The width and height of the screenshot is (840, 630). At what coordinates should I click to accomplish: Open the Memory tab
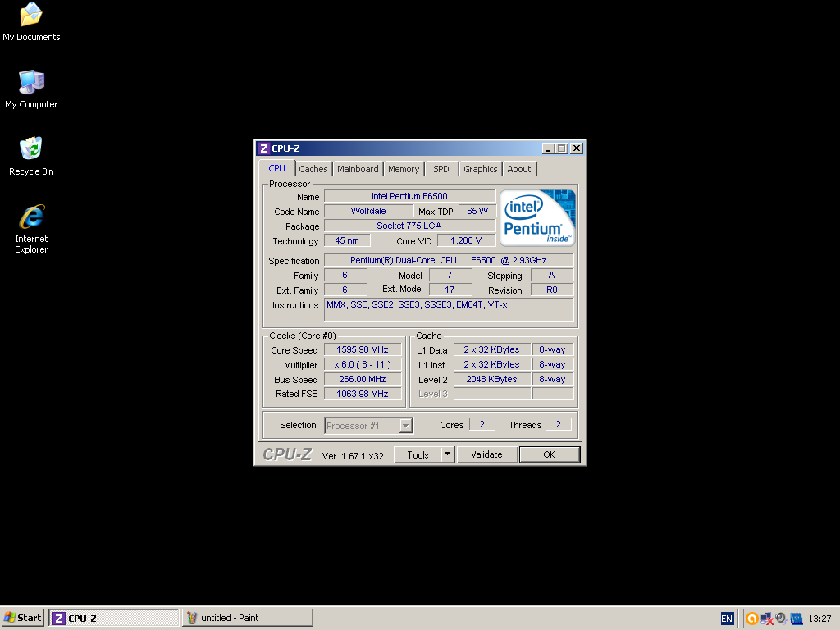coord(404,169)
